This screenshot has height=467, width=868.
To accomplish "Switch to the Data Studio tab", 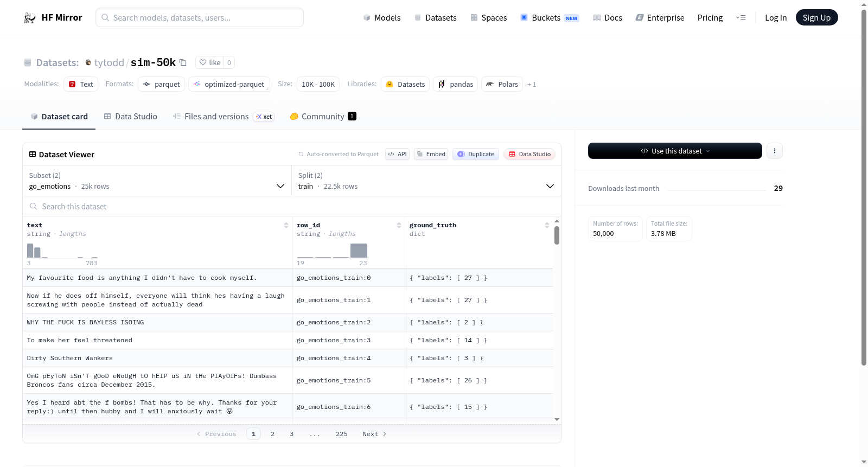I will (131, 117).
